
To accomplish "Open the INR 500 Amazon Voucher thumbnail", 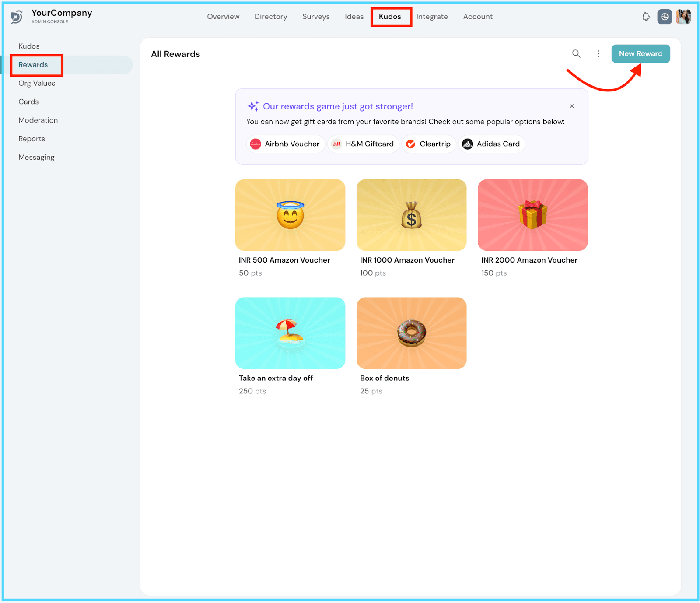I will pyautogui.click(x=290, y=215).
